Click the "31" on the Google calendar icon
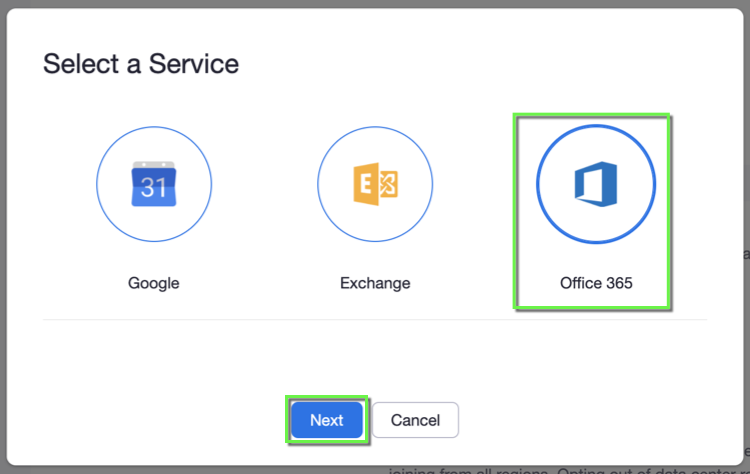This screenshot has width=750, height=474. coord(153,189)
